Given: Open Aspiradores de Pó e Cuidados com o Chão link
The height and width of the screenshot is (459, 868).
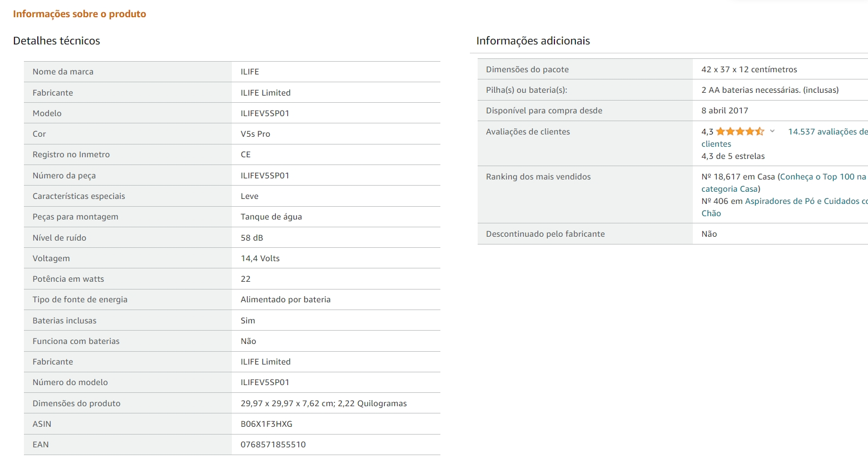Looking at the screenshot, I should pos(806,201).
